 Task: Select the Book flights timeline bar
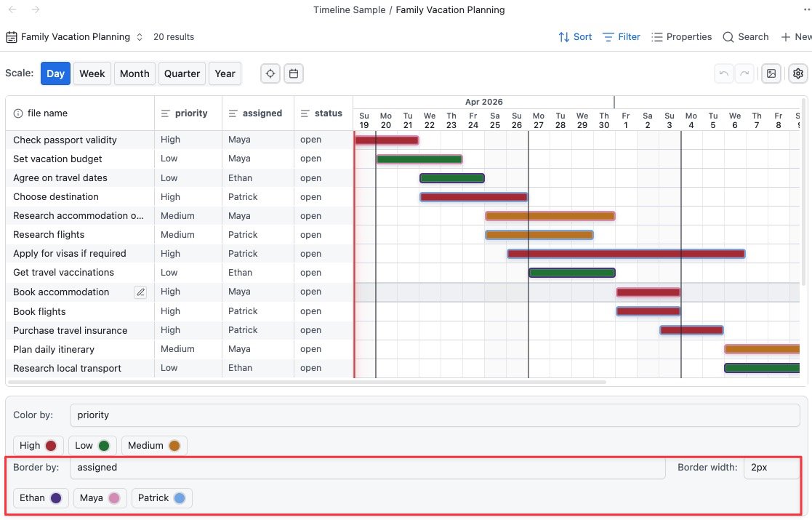coord(648,311)
